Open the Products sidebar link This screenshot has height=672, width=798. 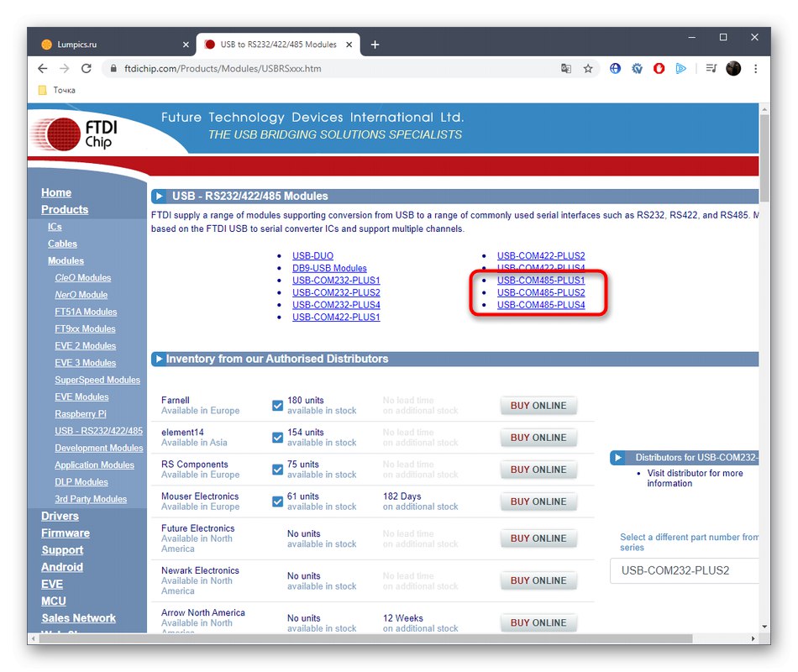coord(65,210)
